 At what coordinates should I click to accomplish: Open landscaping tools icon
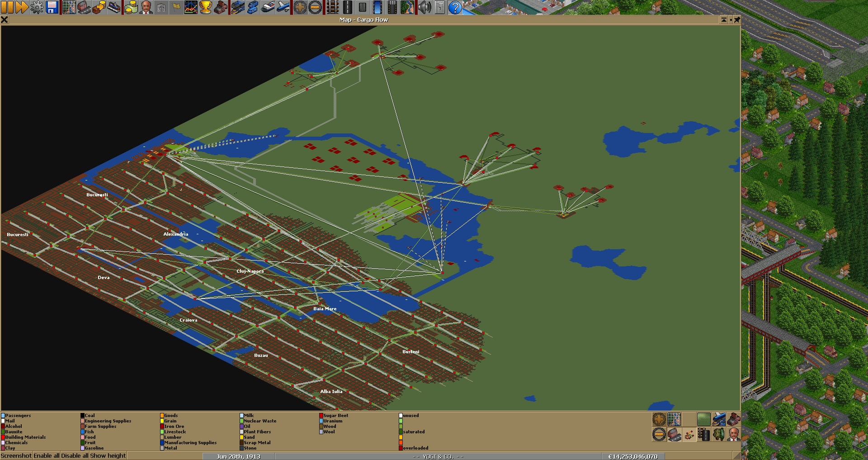407,7
